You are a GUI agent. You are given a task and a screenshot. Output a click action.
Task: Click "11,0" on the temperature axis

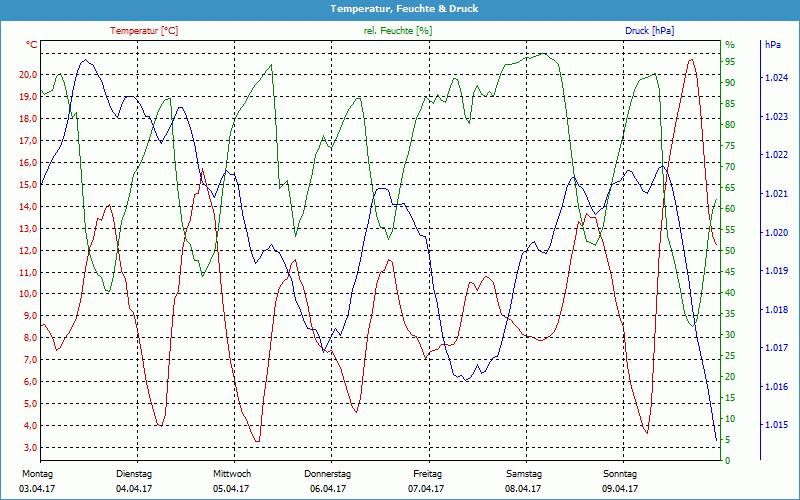[28, 272]
